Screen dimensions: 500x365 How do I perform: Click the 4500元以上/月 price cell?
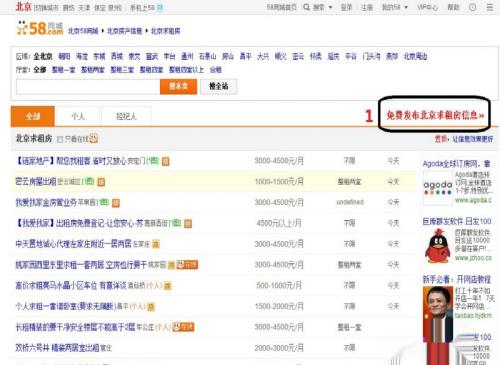(279, 223)
